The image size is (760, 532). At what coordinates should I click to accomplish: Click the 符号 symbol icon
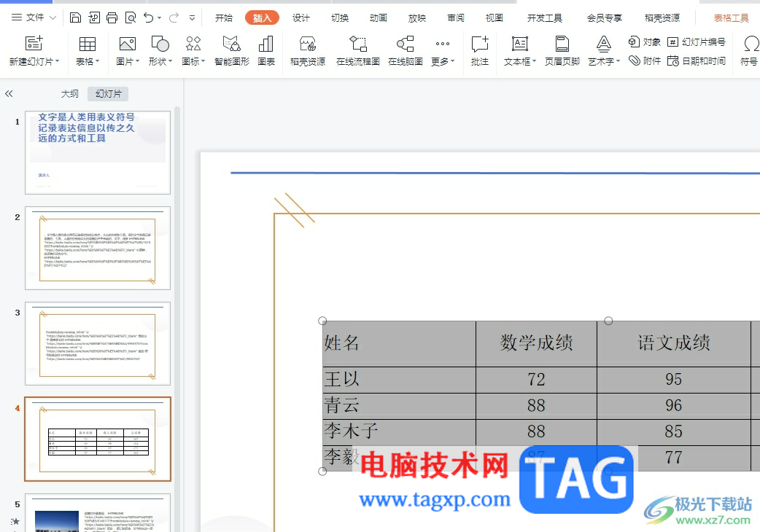pyautogui.click(x=751, y=44)
